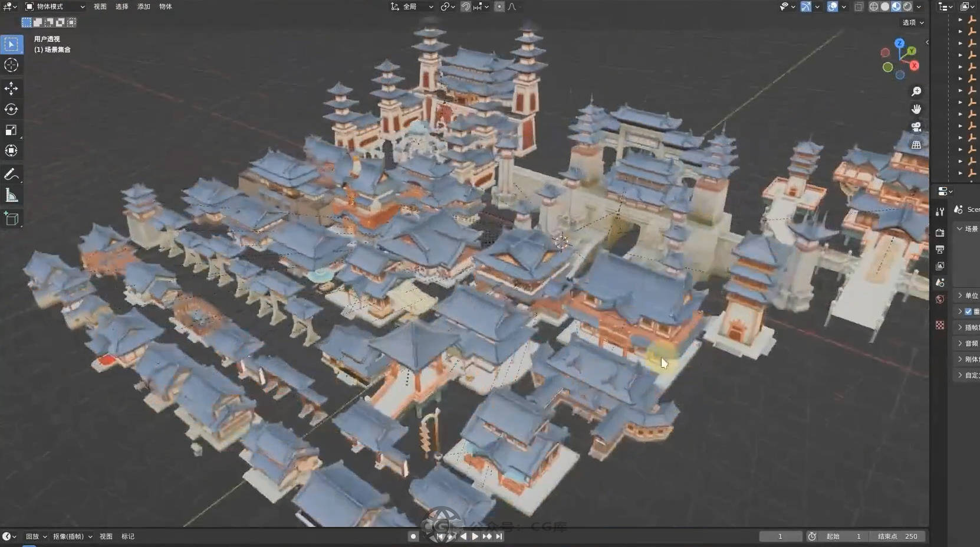Image resolution: width=980 pixels, height=547 pixels.
Task: Uncheck the gravity checkbox in scene properties
Action: click(x=968, y=312)
